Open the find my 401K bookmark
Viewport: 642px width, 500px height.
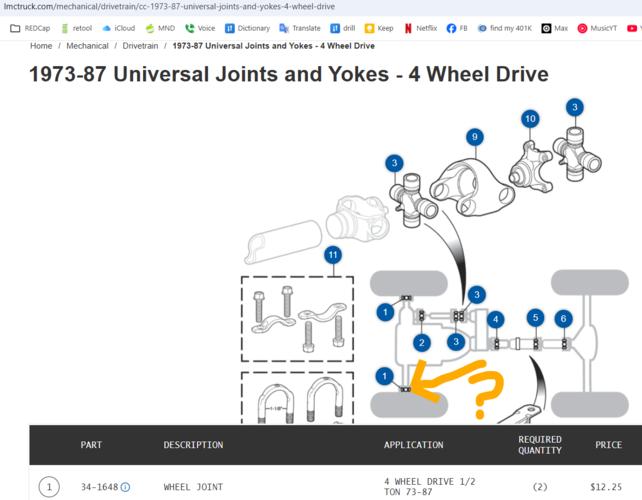pos(504,28)
